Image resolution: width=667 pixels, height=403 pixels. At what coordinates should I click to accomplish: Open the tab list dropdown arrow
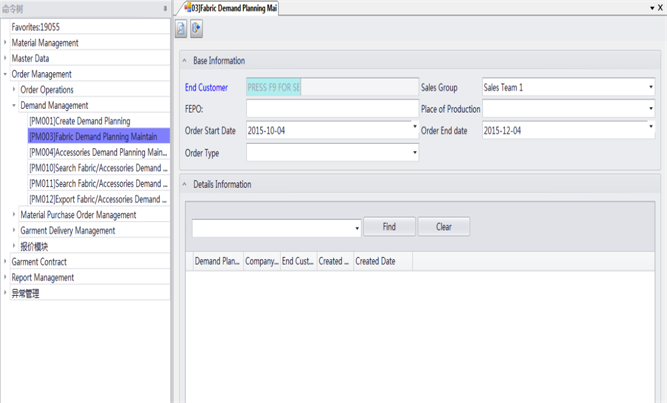click(x=652, y=8)
